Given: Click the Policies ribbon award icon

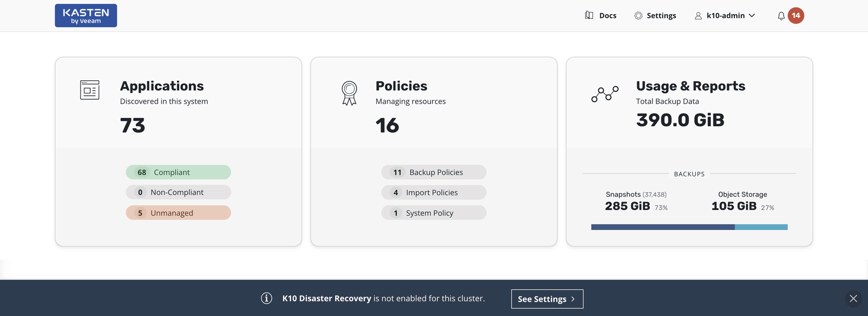Looking at the screenshot, I should [349, 93].
